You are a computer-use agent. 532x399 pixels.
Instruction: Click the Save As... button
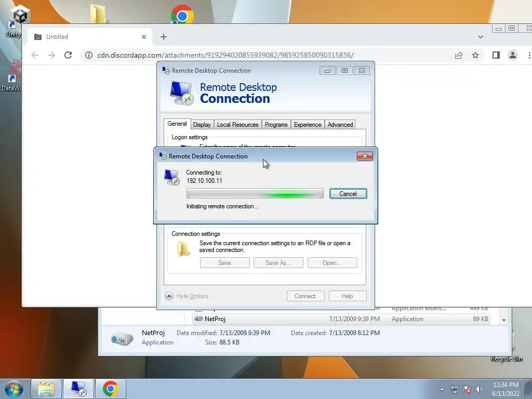pos(278,262)
